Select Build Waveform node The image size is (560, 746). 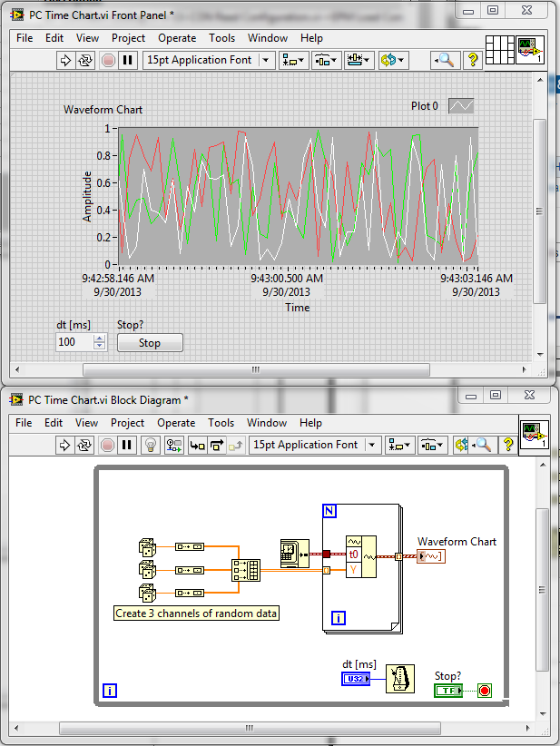click(361, 556)
